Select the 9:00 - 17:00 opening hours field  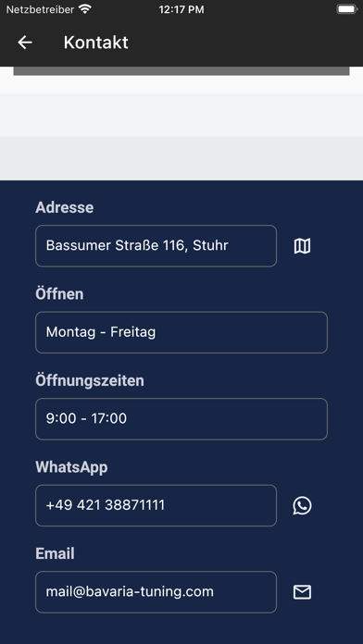click(181, 419)
